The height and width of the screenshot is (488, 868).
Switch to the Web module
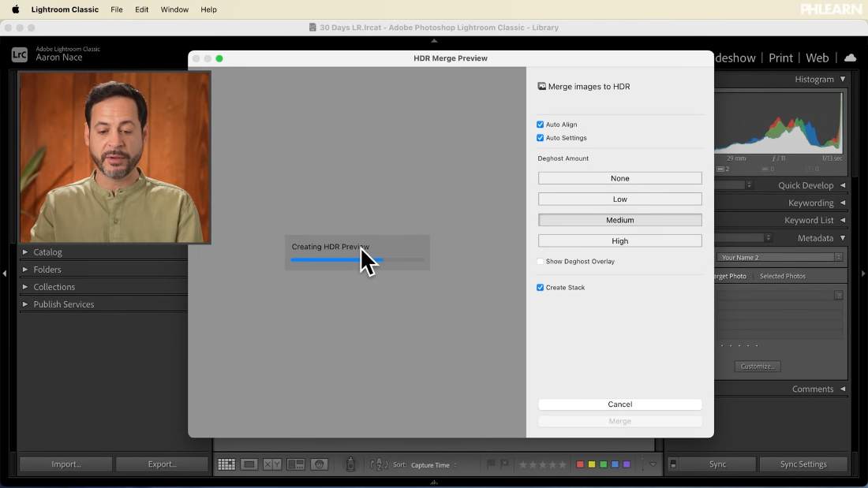tap(817, 58)
